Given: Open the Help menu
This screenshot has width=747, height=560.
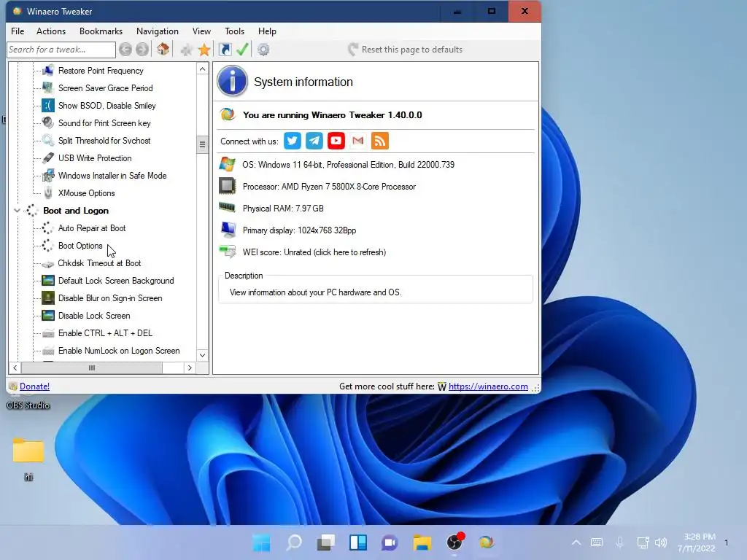Looking at the screenshot, I should 267,31.
